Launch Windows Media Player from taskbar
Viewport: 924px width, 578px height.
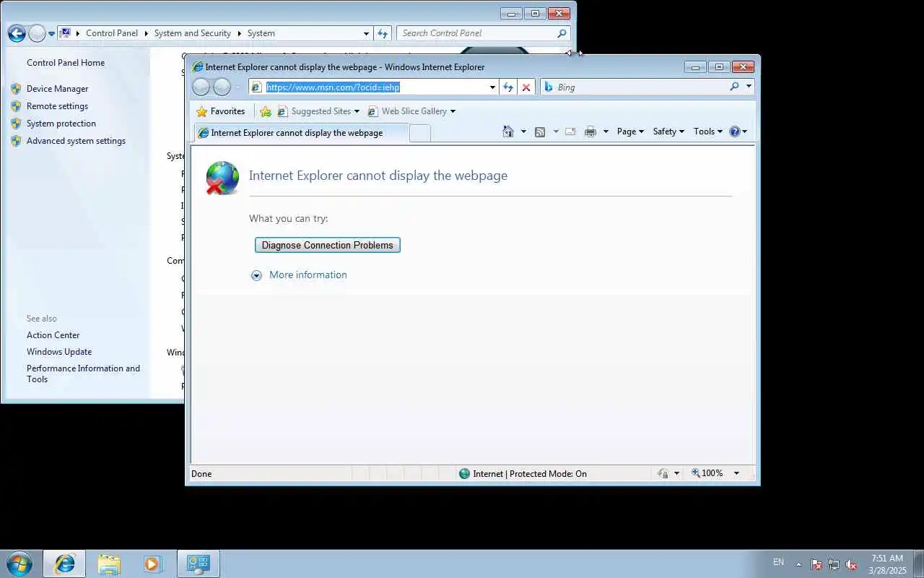152,564
